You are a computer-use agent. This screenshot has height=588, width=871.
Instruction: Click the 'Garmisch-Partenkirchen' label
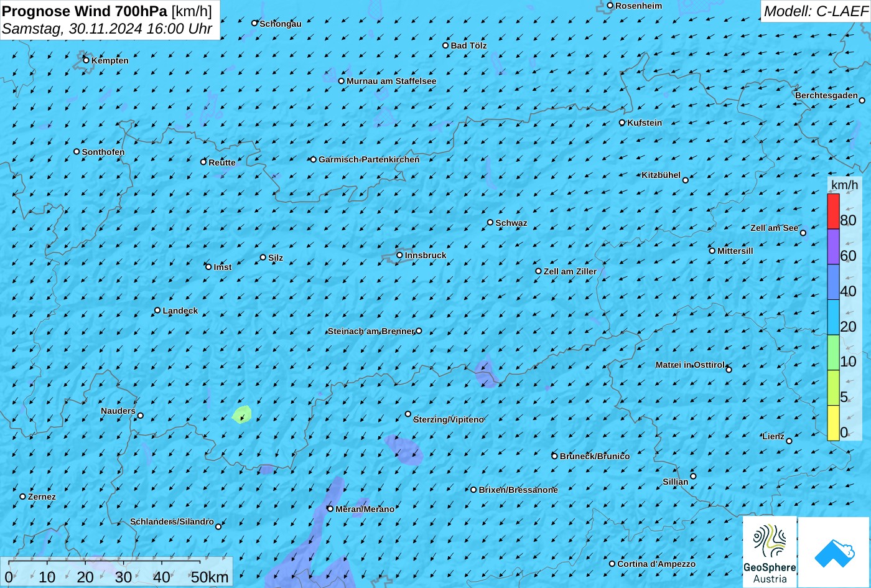(369, 160)
